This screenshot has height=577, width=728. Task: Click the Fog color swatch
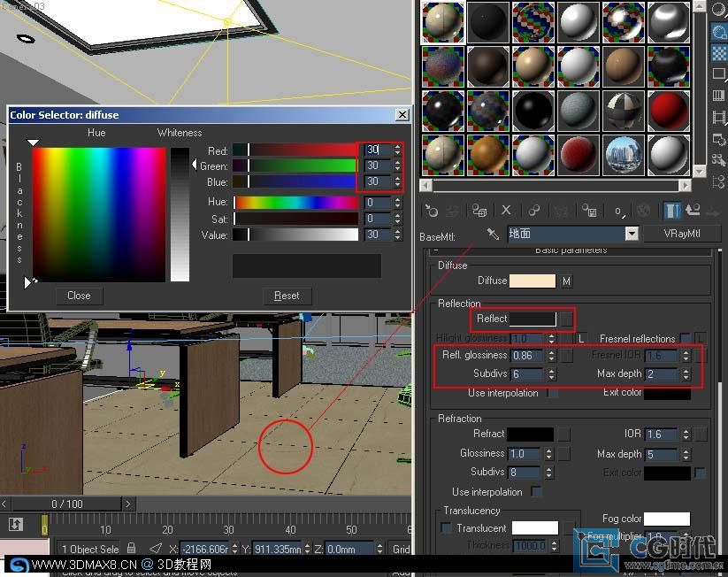click(667, 518)
